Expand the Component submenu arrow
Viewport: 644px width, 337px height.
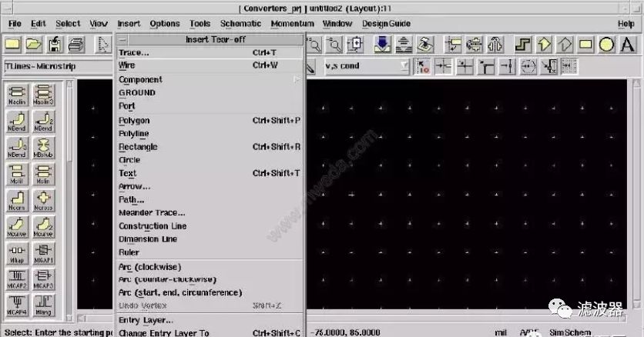pos(297,79)
